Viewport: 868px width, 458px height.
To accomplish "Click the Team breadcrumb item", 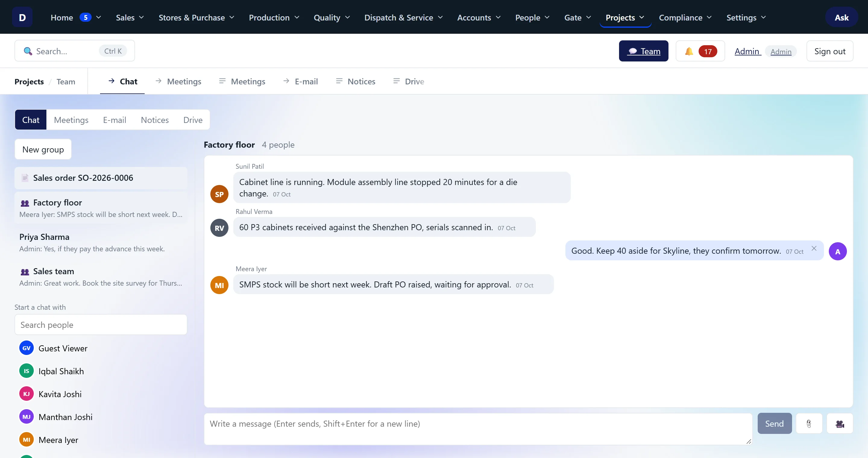I will point(66,81).
